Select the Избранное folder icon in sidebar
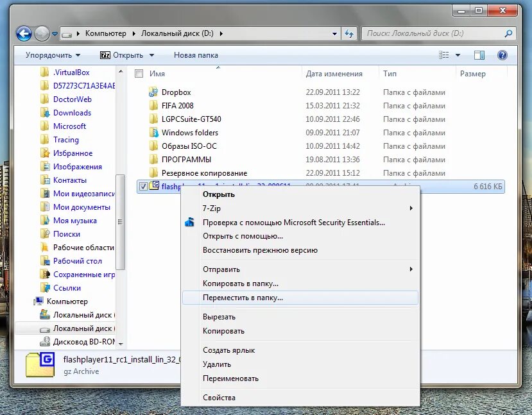The image size is (532, 415). pyautogui.click(x=45, y=153)
